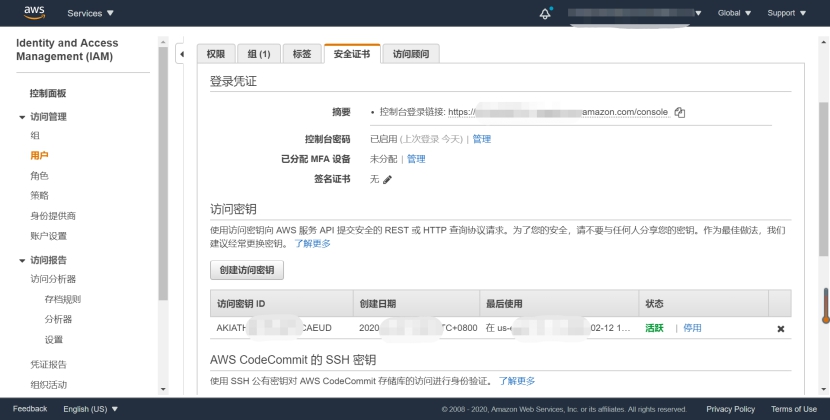Collapse the side navigation panel arrow
830x420 pixels.
pos(182,54)
